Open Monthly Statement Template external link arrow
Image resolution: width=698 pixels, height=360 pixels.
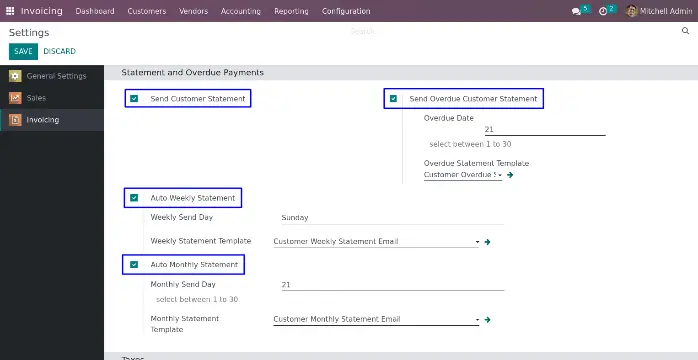(487, 320)
